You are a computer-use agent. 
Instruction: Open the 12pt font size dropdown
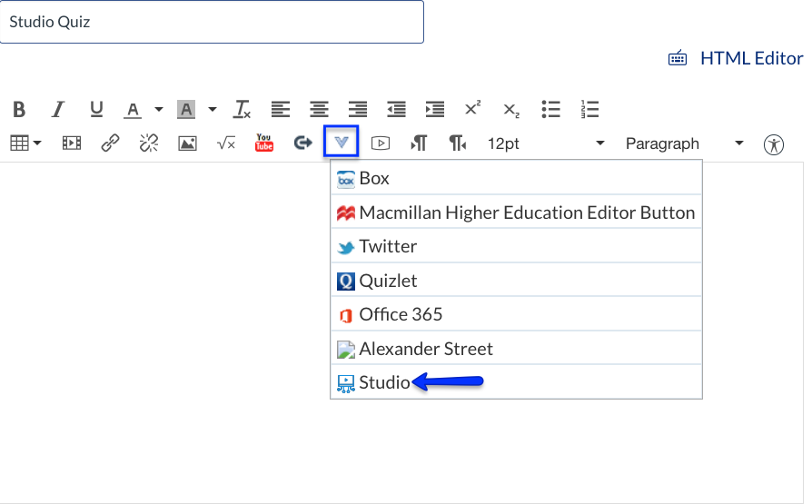coord(546,143)
